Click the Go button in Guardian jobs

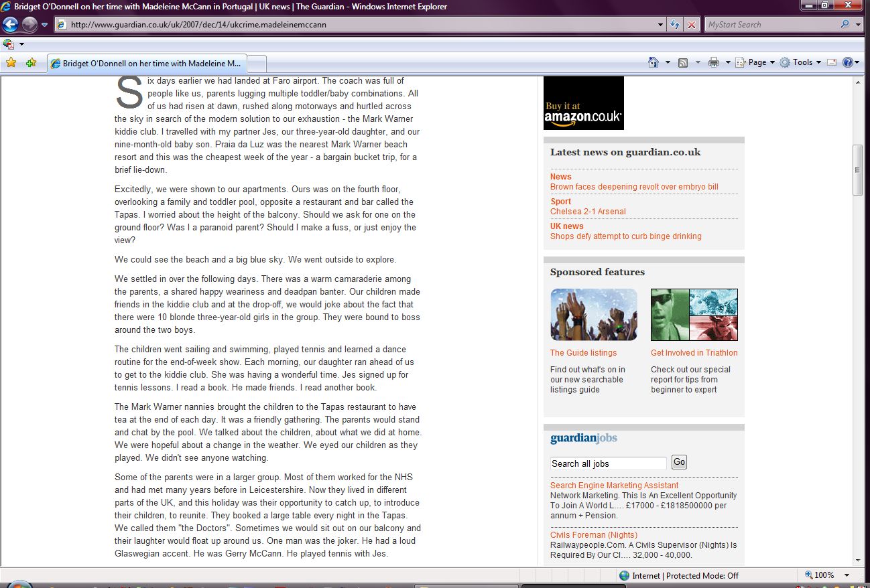click(x=679, y=462)
